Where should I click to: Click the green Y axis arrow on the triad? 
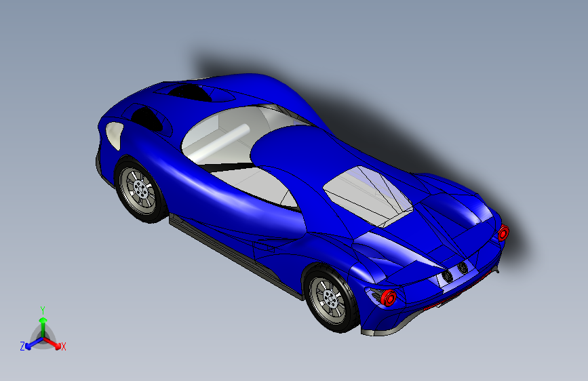pyautogui.click(x=43, y=327)
